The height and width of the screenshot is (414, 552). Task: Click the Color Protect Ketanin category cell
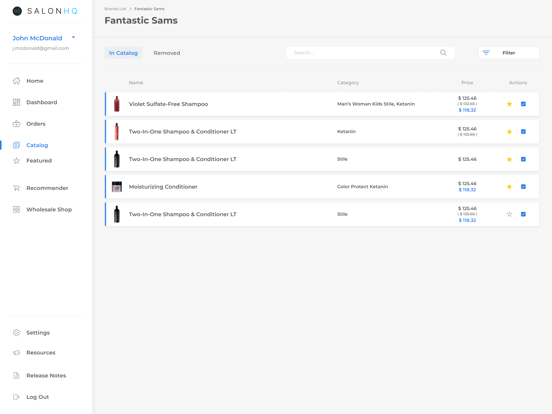[x=362, y=187]
